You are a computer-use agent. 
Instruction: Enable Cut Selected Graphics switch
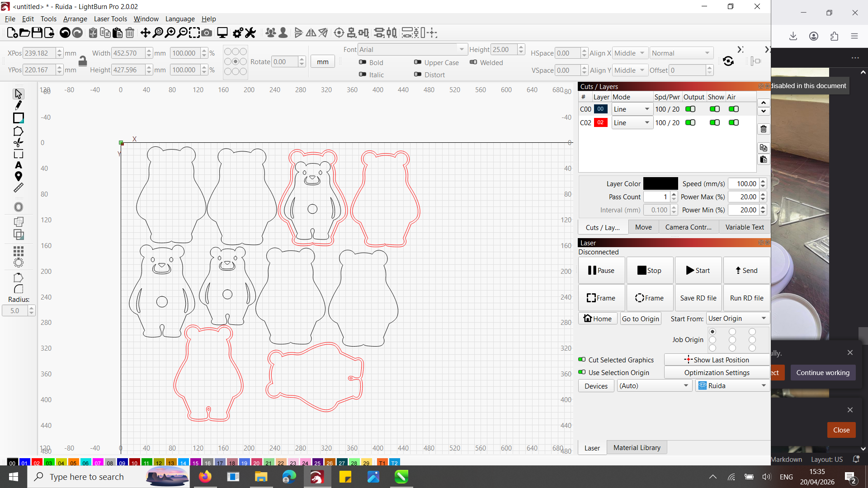point(582,360)
